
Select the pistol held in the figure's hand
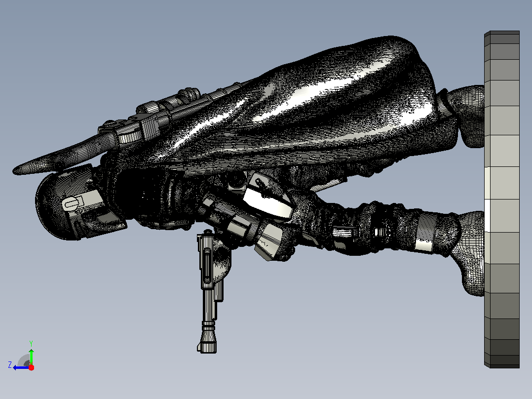point(209,291)
